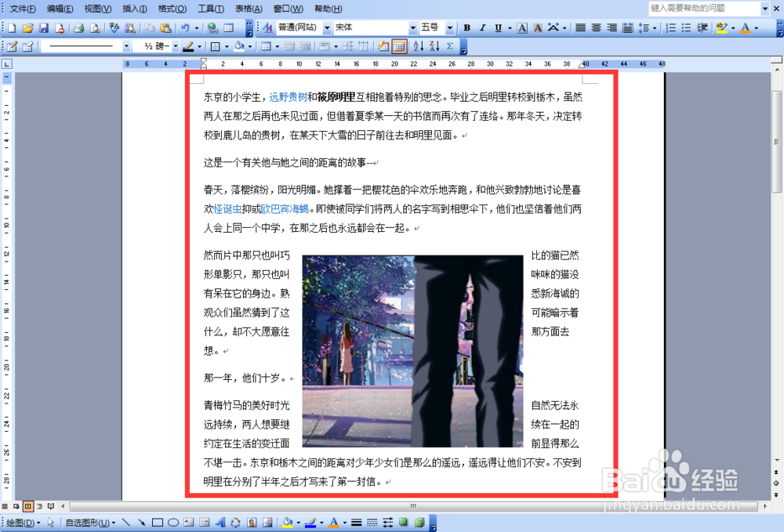The height and width of the screenshot is (532, 784).
Task: Follow the 欧巴宾海蝎 hyperlink
Action: (285, 209)
